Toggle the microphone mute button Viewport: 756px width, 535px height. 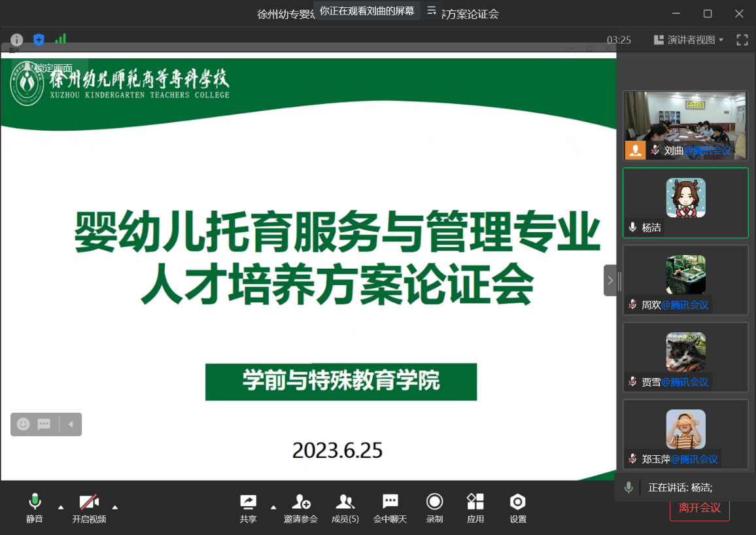(x=35, y=508)
